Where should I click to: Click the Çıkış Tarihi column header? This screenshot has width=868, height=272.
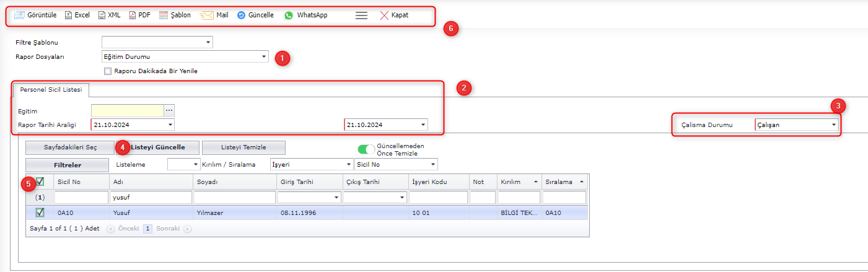coord(374,182)
